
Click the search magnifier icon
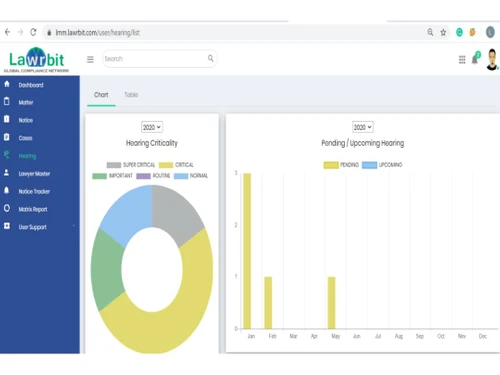tap(211, 58)
